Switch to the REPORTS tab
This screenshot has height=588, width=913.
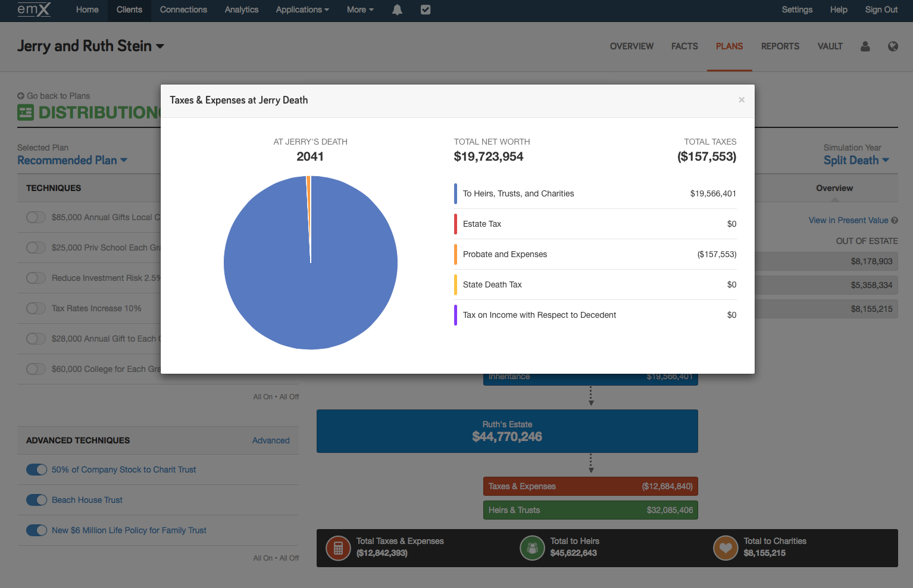tap(780, 46)
